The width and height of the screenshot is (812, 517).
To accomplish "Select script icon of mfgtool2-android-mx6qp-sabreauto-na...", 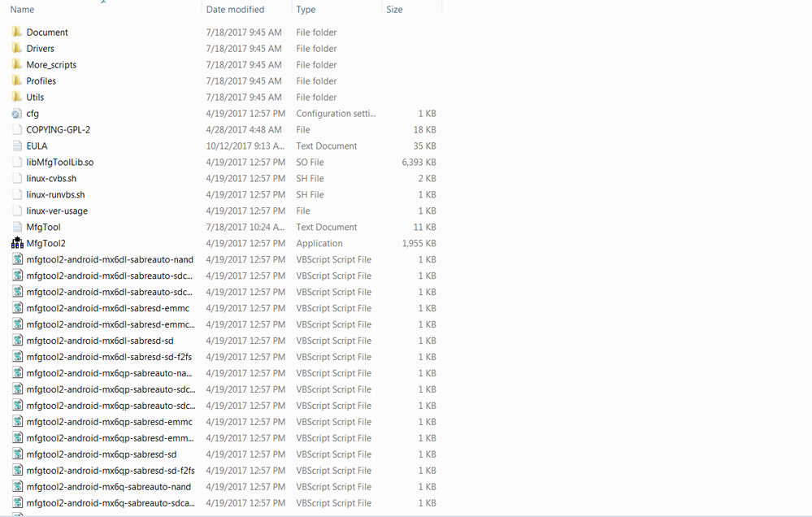I will click(x=18, y=373).
